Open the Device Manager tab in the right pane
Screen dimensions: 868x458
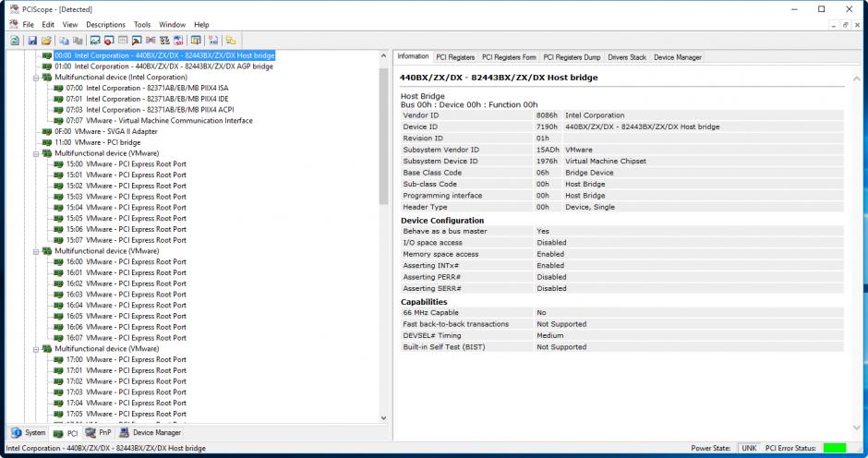coord(678,57)
